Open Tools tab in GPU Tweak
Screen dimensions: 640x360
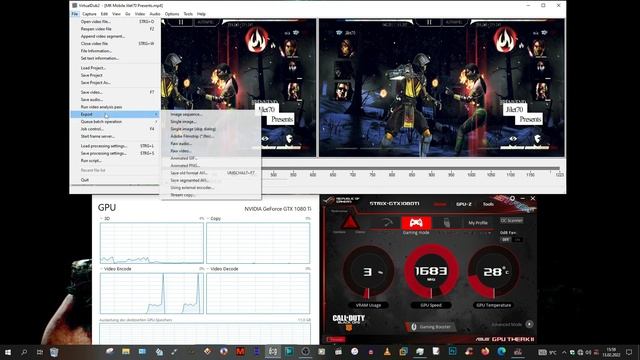[x=488, y=204]
